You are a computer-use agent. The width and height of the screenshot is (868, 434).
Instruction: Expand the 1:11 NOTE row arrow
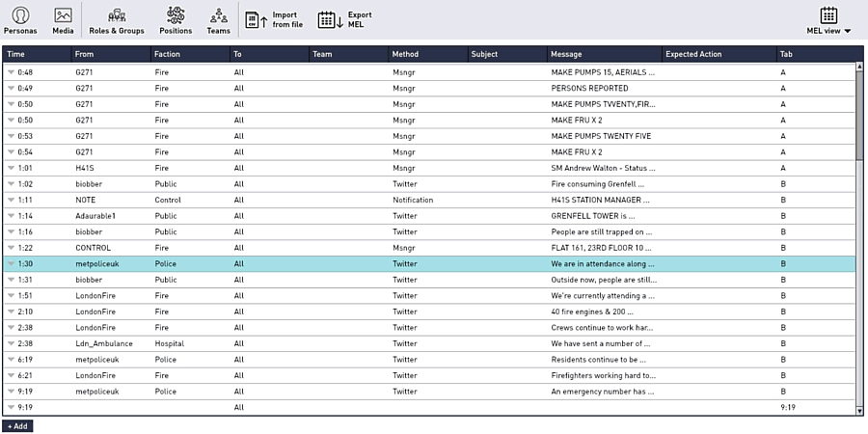(x=12, y=200)
